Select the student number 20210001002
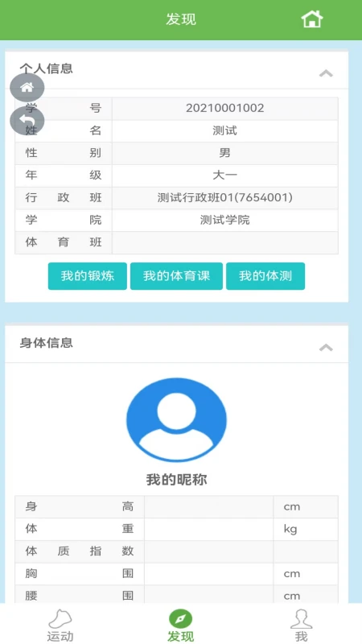 [225, 109]
